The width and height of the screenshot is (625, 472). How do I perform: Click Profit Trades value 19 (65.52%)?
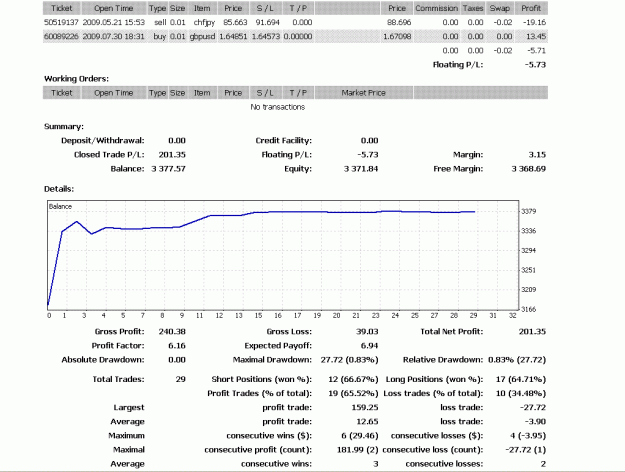click(x=353, y=393)
